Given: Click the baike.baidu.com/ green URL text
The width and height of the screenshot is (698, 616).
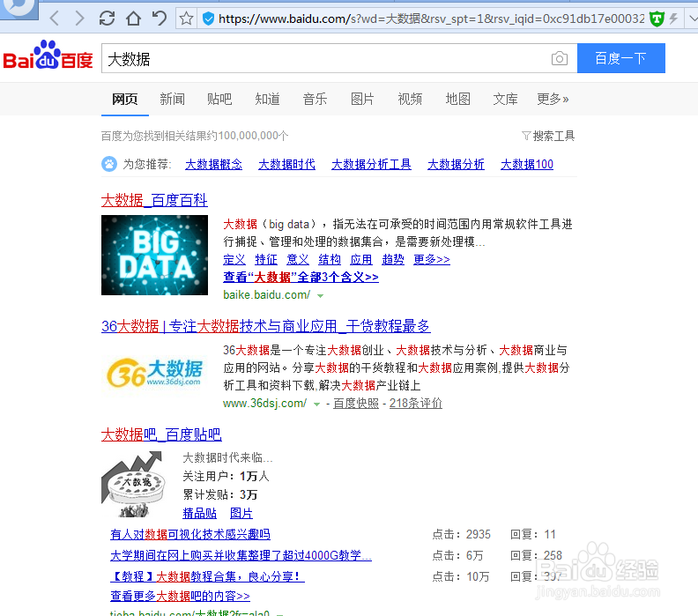Looking at the screenshot, I should (x=267, y=294).
